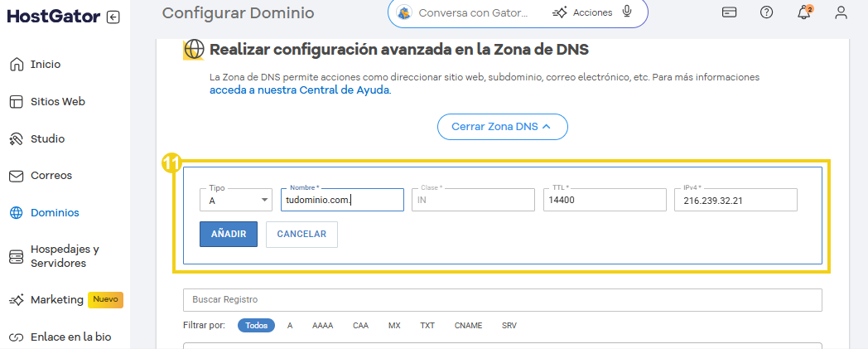
Task: Open Dominios in the sidebar
Action: pos(55,212)
